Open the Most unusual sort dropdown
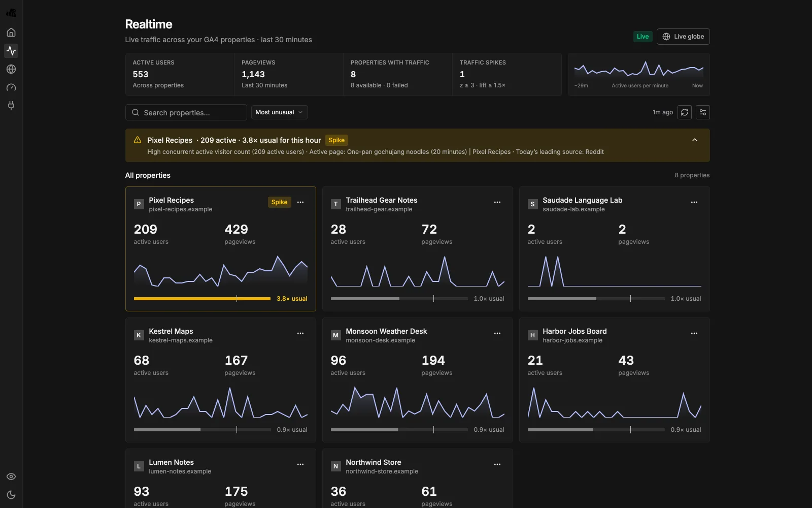 (279, 112)
